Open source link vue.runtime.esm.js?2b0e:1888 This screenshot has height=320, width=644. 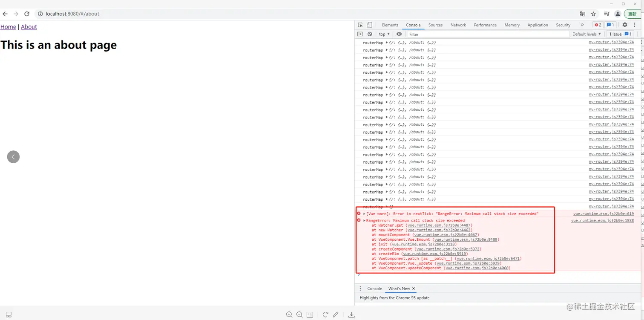tap(602, 220)
